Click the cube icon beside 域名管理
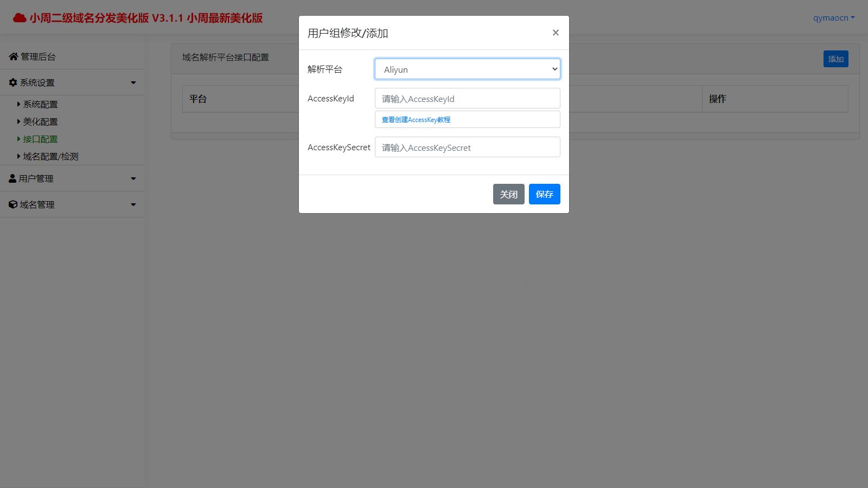 tap(13, 204)
